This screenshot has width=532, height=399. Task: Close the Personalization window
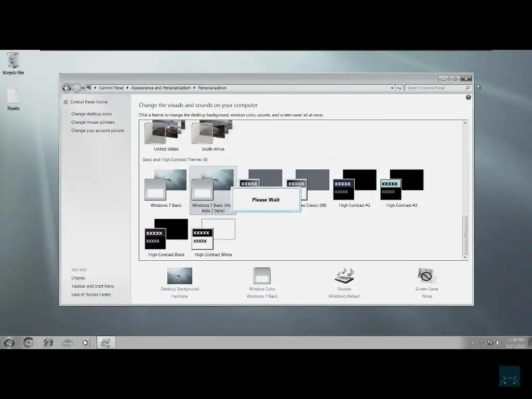(x=467, y=79)
